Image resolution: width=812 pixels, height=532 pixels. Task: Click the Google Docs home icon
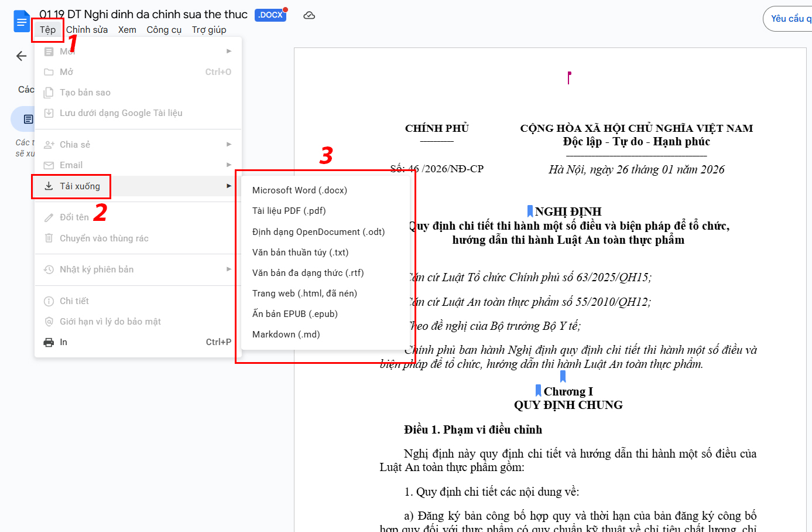21,22
